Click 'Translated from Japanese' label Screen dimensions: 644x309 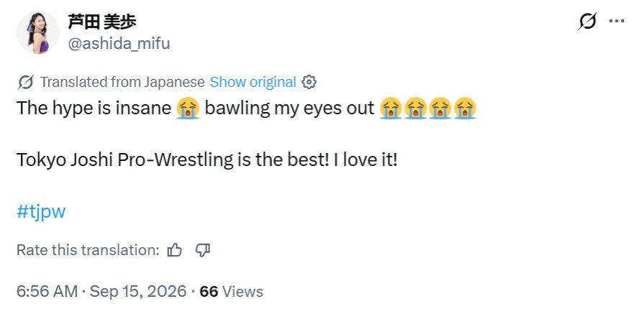122,82
